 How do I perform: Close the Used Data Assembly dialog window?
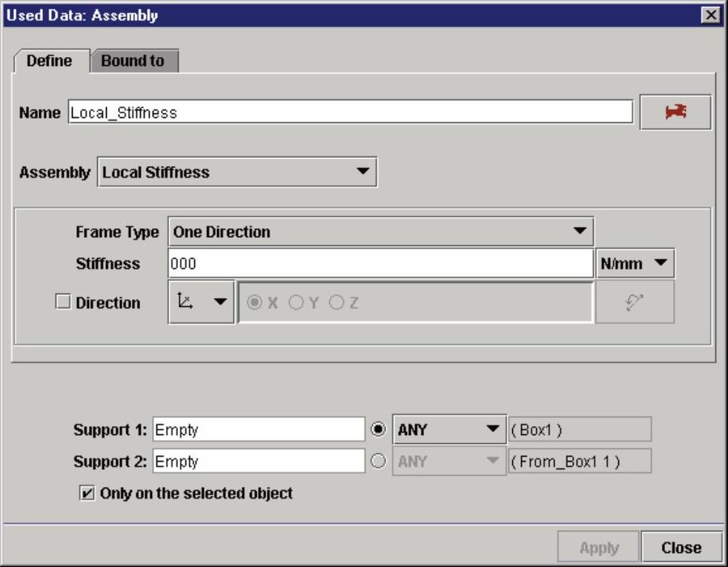(x=712, y=15)
